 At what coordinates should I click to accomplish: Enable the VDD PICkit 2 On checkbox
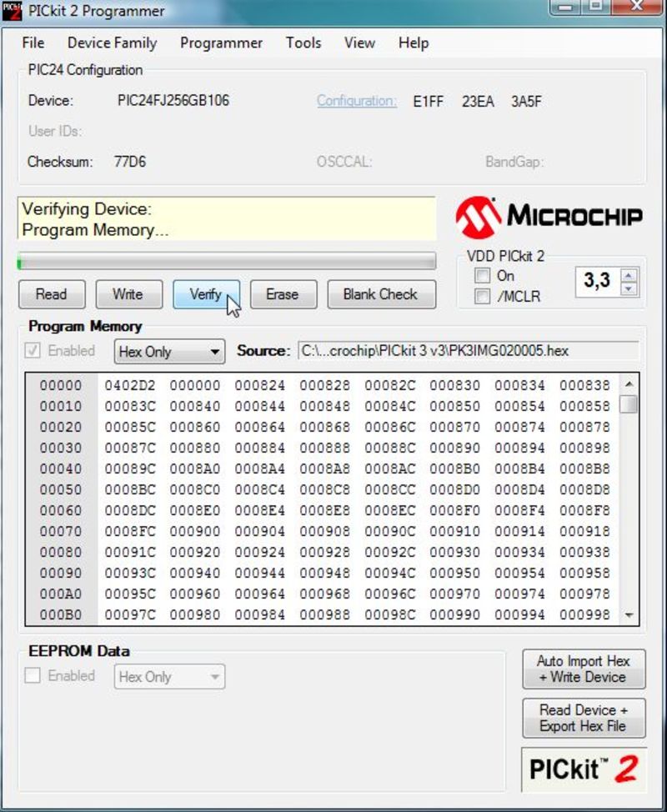pos(482,276)
